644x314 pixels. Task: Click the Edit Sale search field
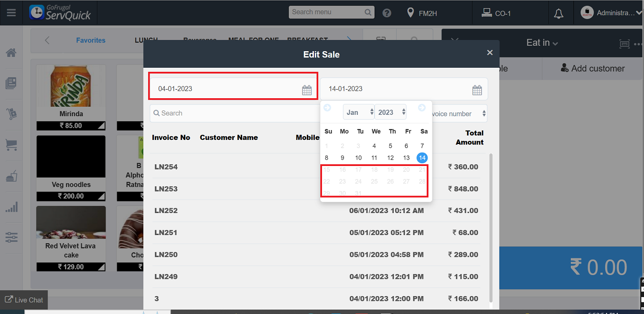coord(235,113)
